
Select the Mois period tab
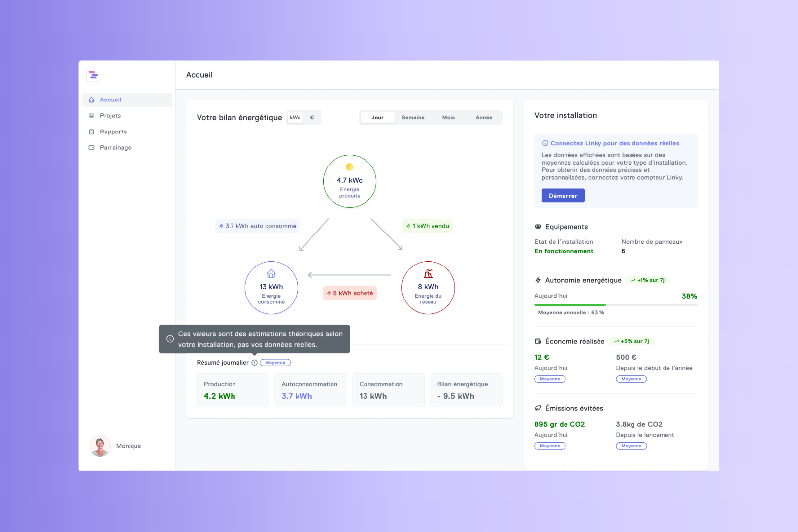[x=448, y=118]
